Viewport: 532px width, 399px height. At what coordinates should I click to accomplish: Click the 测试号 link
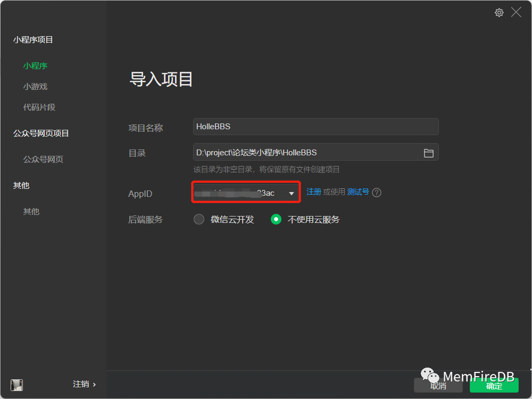point(358,192)
